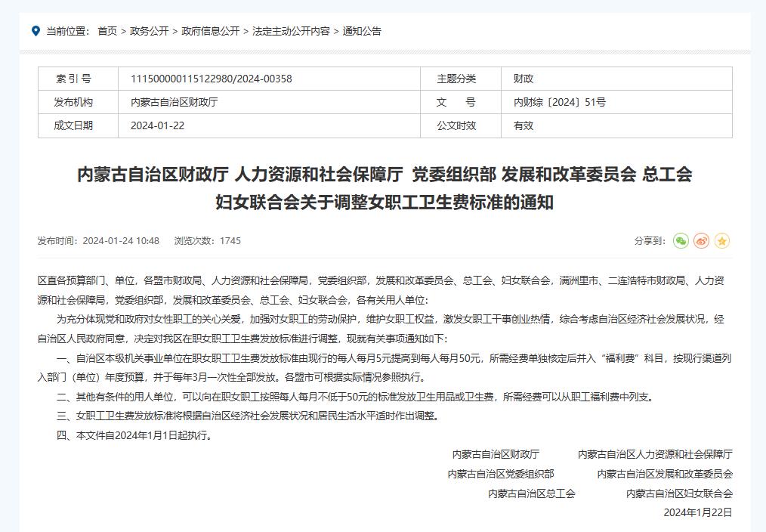
Task: Click the issuing agency value 内蒙古自治区财政厅
Action: click(x=175, y=102)
